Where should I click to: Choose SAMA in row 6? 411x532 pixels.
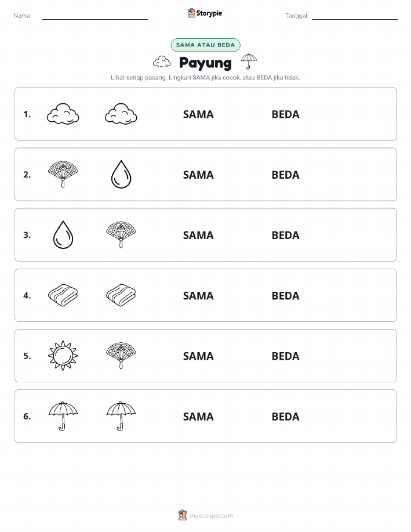[x=198, y=417]
